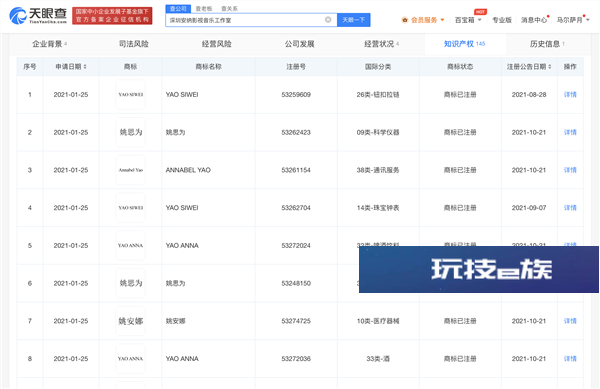Open 详情 for 姚安娜 trademark row

point(570,321)
